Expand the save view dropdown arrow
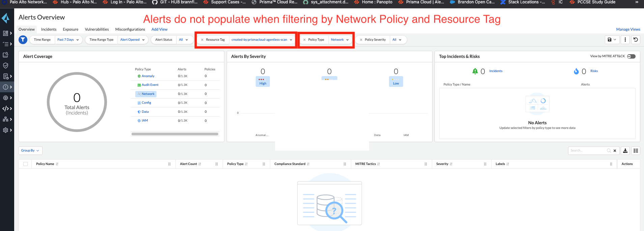 click(x=615, y=40)
